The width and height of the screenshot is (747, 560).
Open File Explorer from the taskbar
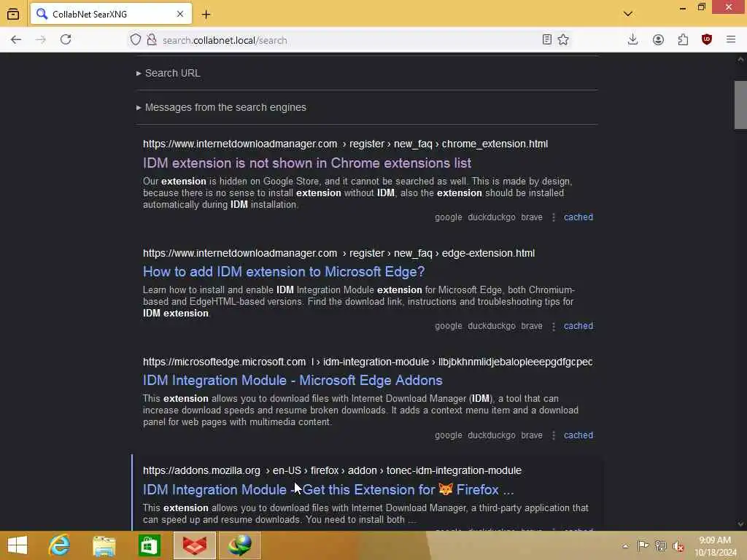coord(104,545)
